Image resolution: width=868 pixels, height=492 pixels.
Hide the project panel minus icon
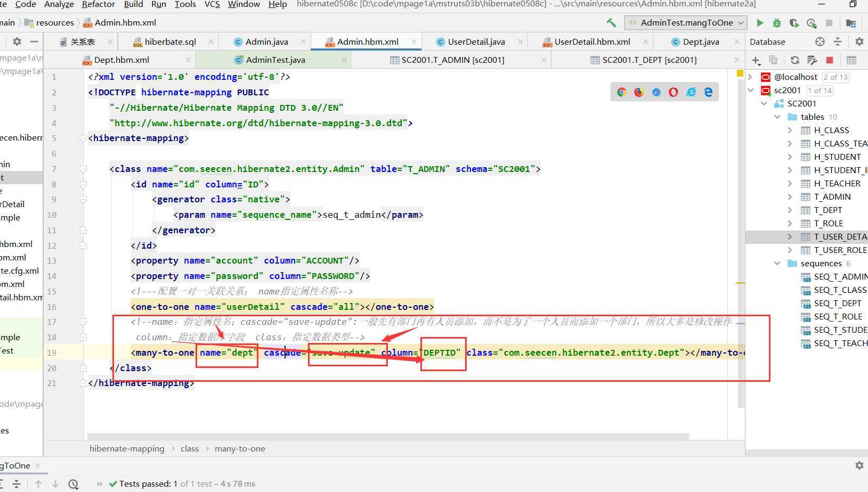(x=34, y=42)
